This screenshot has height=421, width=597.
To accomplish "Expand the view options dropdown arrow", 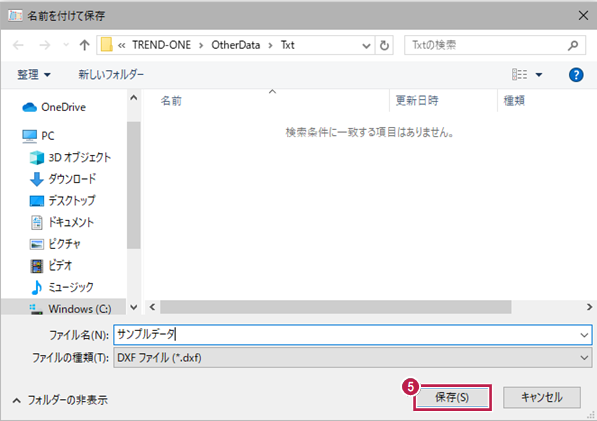I will pyautogui.click(x=539, y=75).
